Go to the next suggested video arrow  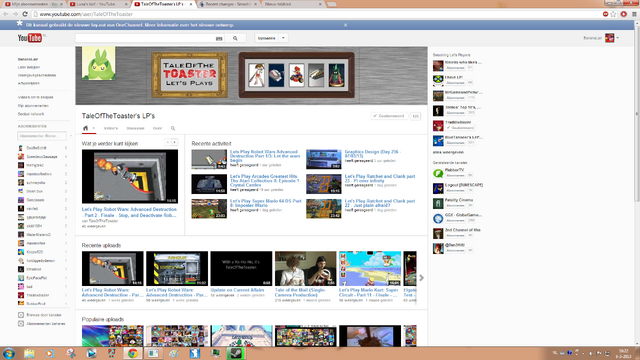(x=175, y=142)
